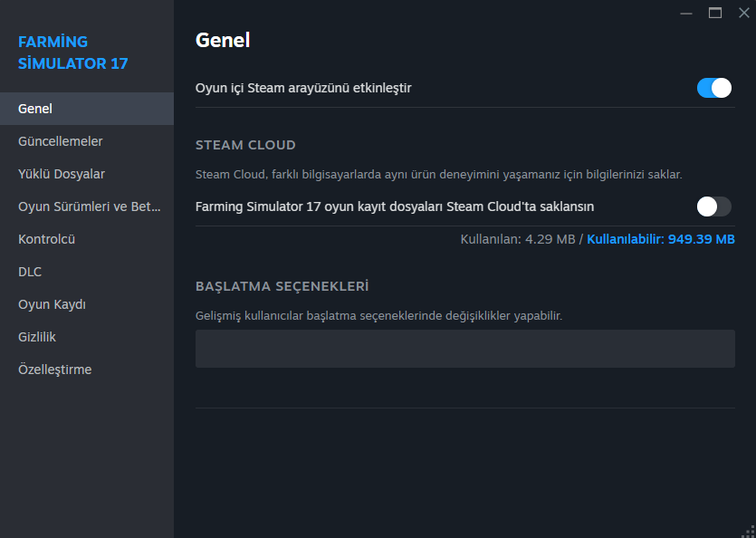Go to Yüklü Dosyalar section
This screenshot has height=538, width=756.
click(x=87, y=174)
